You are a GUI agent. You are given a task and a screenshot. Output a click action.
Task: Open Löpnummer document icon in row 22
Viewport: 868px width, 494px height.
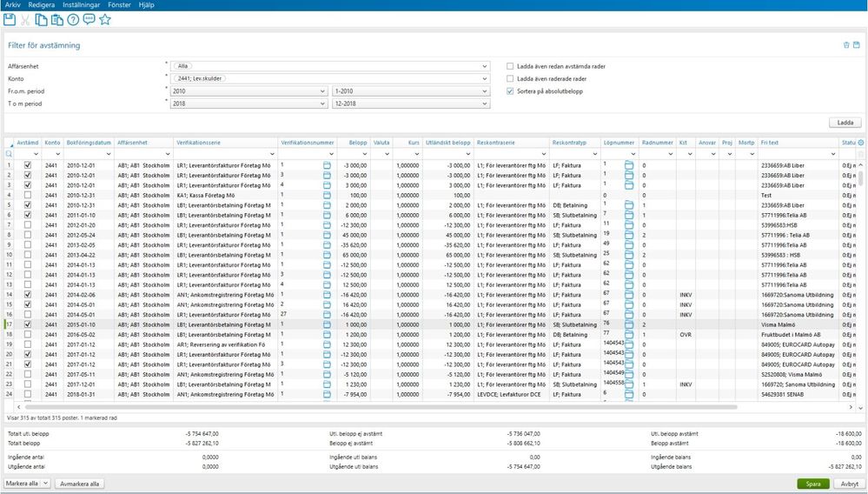pos(629,374)
